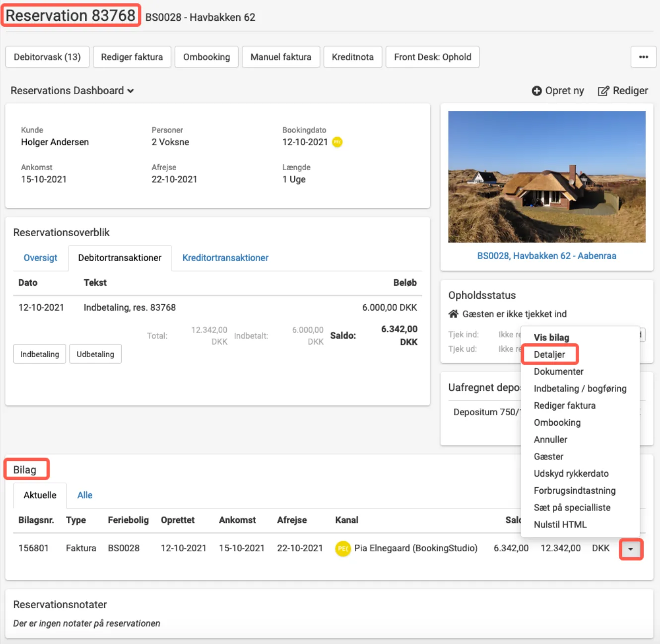
Task: Click the Rediger pencil icon
Action: 604,90
